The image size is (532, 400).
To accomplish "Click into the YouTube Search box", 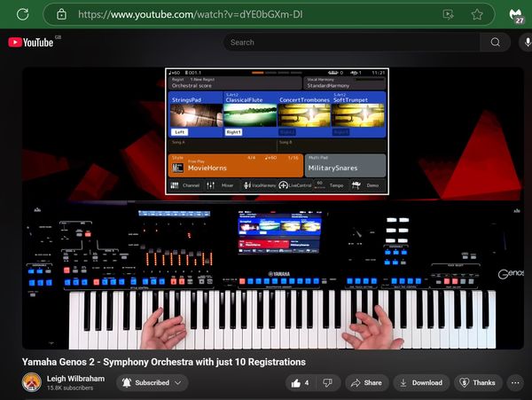I will (x=352, y=42).
